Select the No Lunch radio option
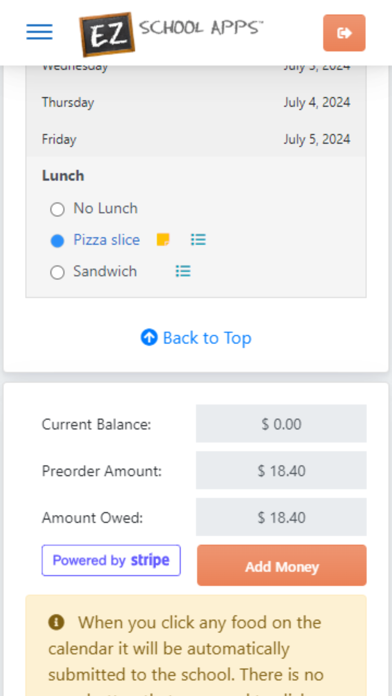The image size is (392, 696). [57, 209]
